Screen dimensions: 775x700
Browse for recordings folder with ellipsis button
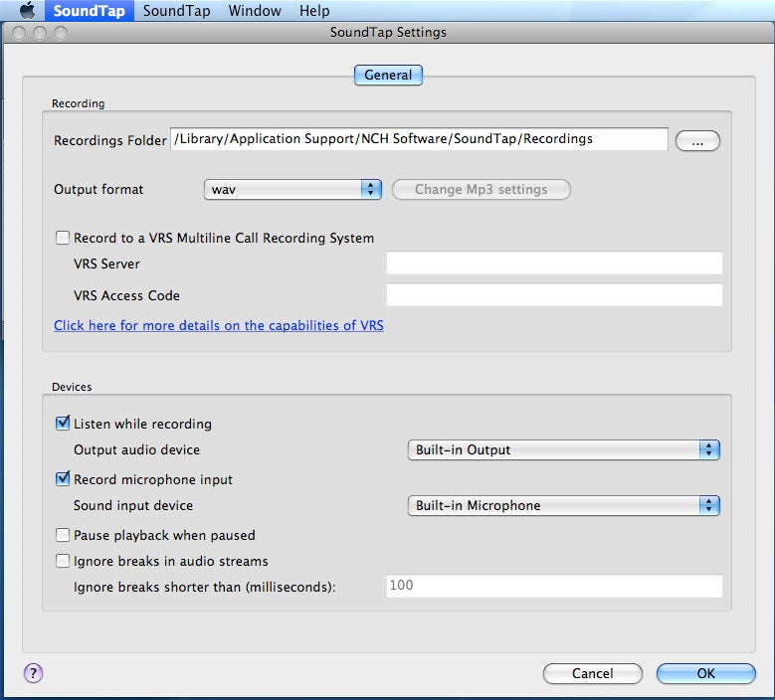[x=697, y=141]
